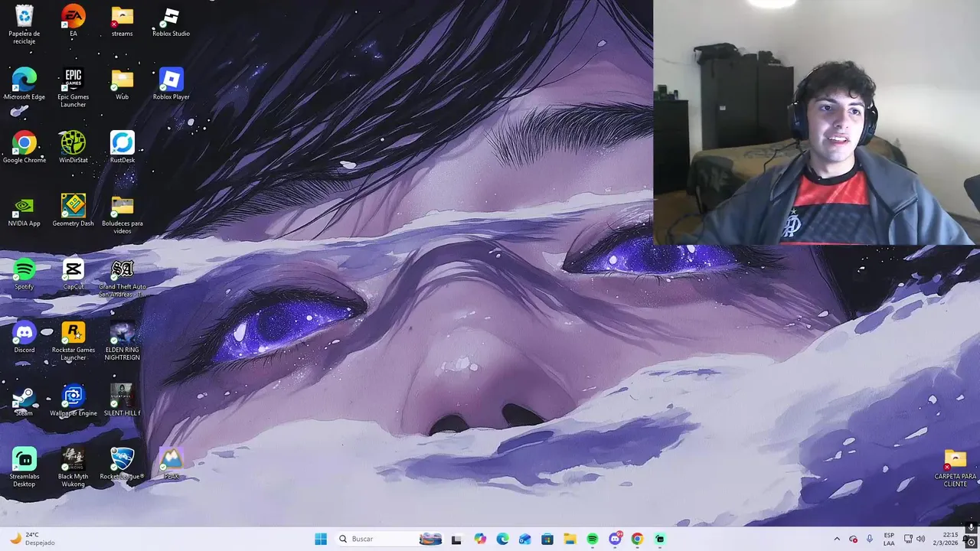Open Wallpaper Engine desktop shortcut

pos(73,401)
